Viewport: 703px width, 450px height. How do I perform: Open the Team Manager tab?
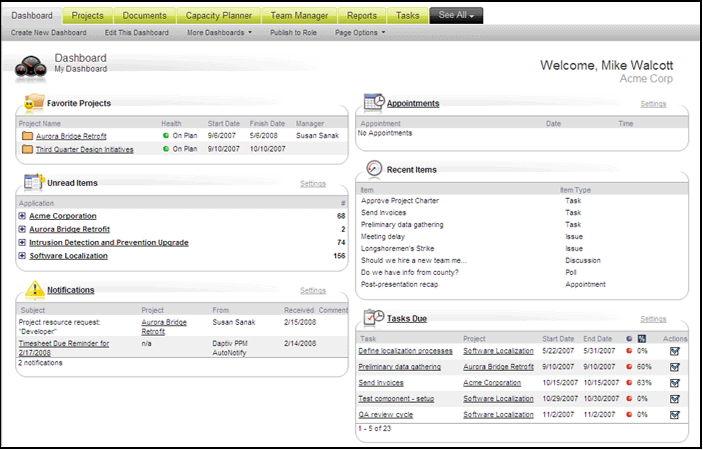(299, 16)
